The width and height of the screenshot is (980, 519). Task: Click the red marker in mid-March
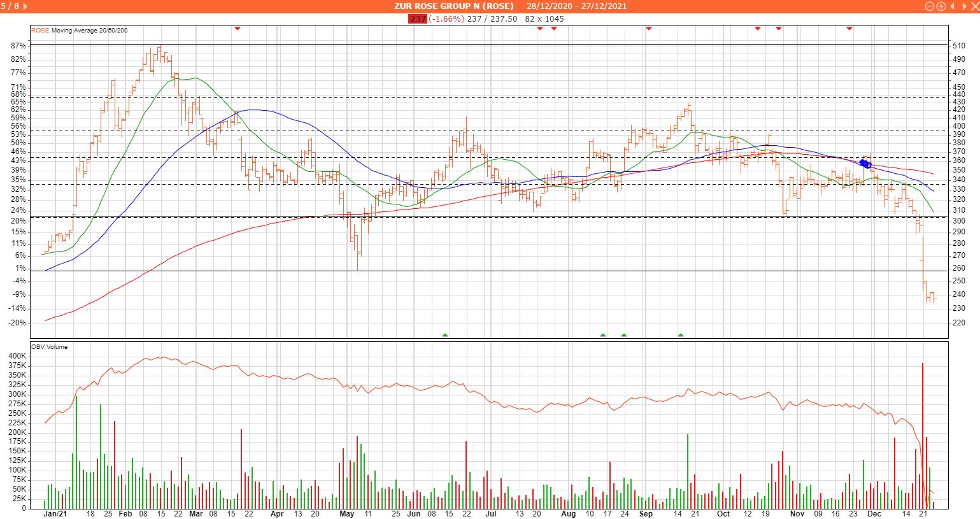click(x=238, y=29)
